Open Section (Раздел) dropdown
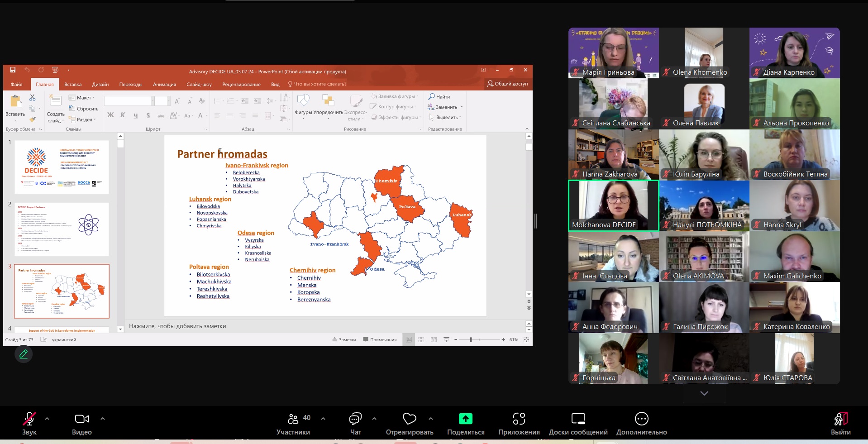Screen dimensions: 868x444 [82, 120]
